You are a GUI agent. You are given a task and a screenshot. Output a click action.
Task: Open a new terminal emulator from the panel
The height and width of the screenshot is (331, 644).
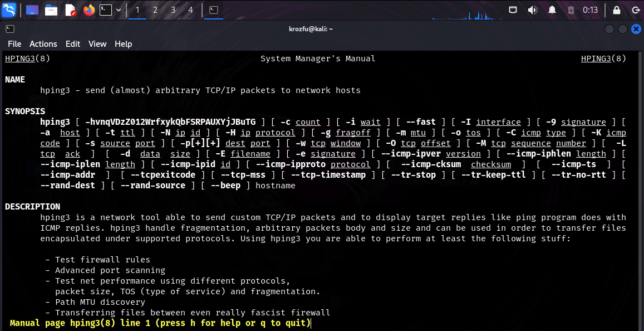point(106,10)
